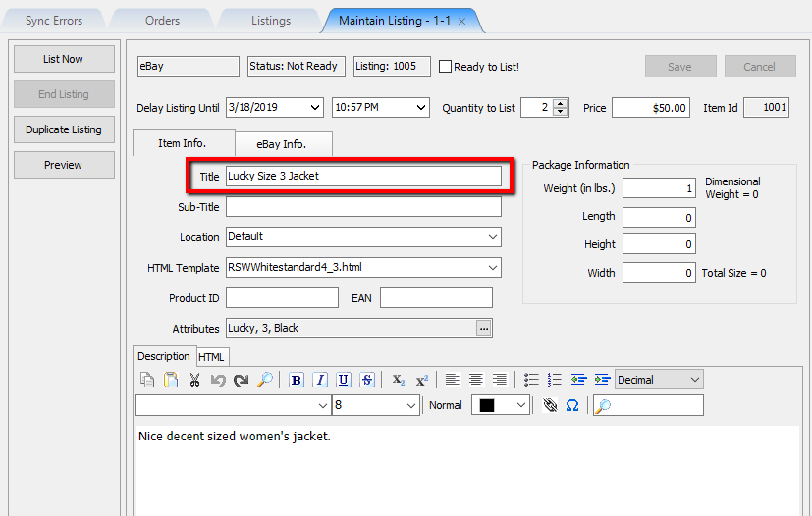Viewport: 812px width, 516px height.
Task: Insert a numbered list
Action: [x=555, y=380]
